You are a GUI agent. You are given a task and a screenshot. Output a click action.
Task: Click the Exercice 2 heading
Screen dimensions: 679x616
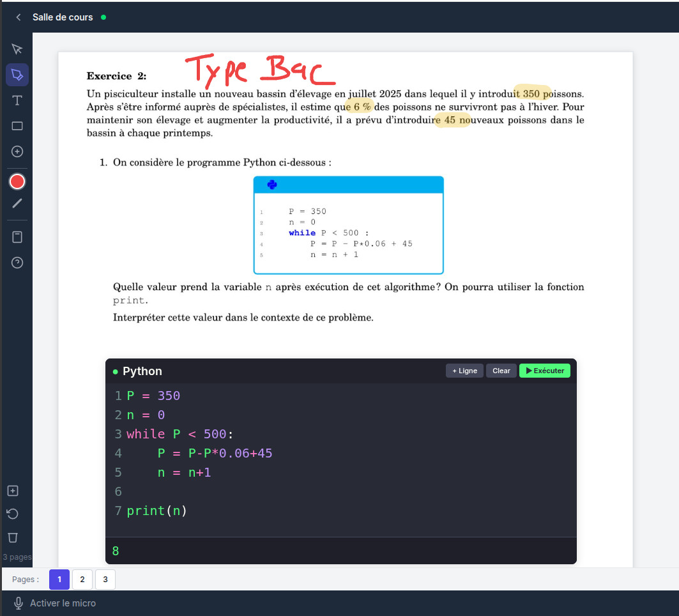(x=116, y=76)
